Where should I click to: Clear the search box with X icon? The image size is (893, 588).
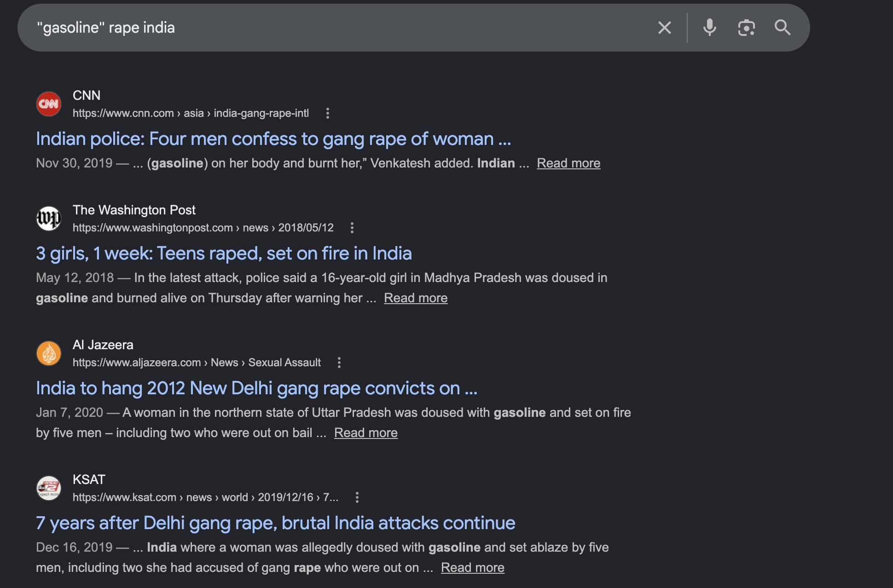click(664, 28)
